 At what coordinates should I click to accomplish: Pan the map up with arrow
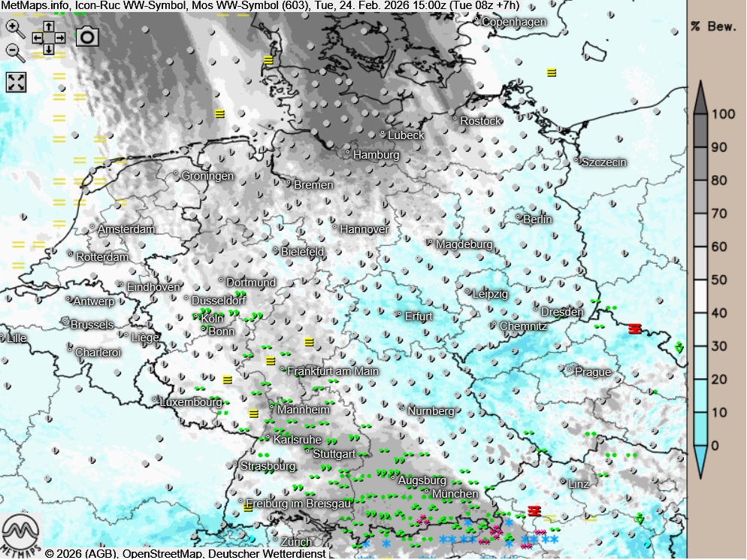click(x=49, y=26)
